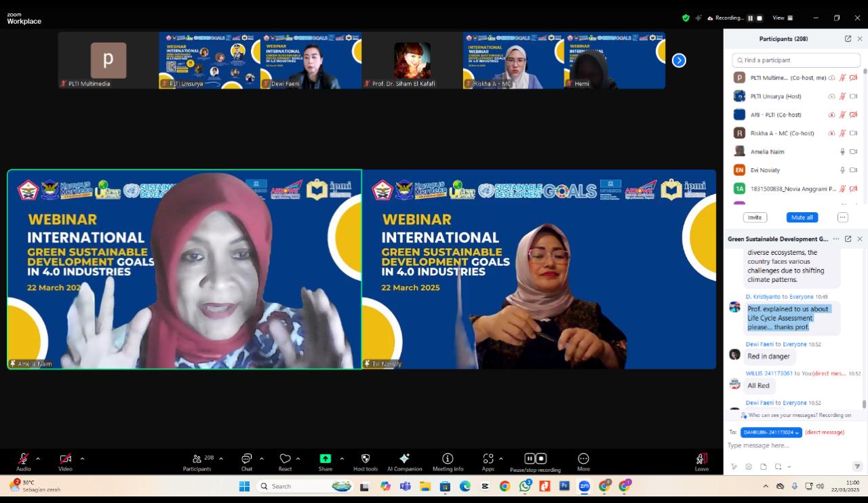Open the More menu in toolbar
Viewport: 868px width, 503px height.
[x=583, y=459]
